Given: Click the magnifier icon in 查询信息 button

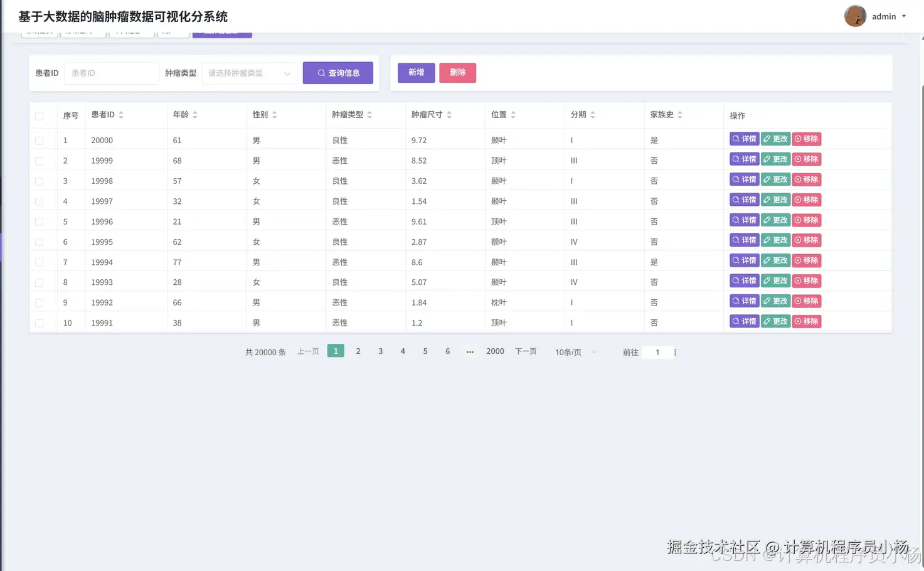Looking at the screenshot, I should tap(321, 73).
